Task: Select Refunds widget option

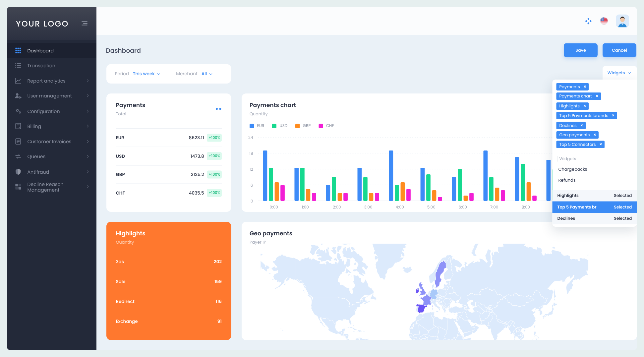Action: coord(567,180)
